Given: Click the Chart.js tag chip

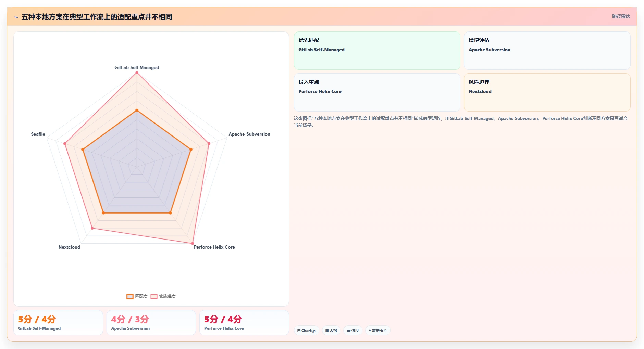Looking at the screenshot, I should tap(307, 331).
